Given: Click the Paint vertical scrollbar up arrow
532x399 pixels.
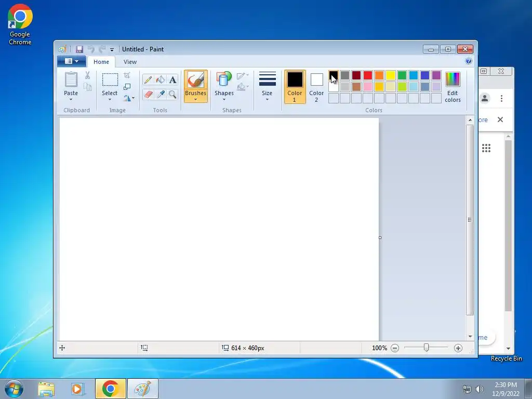Looking at the screenshot, I should coord(470,120).
